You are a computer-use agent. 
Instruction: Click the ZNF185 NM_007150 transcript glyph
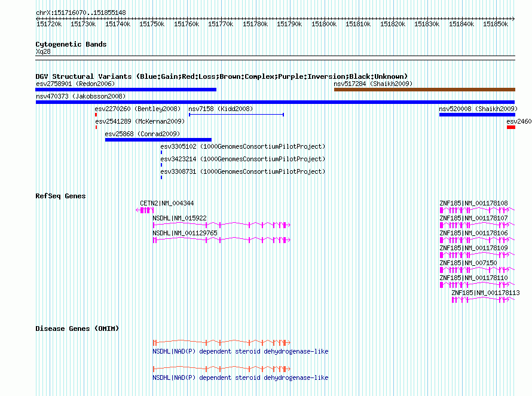point(478,270)
